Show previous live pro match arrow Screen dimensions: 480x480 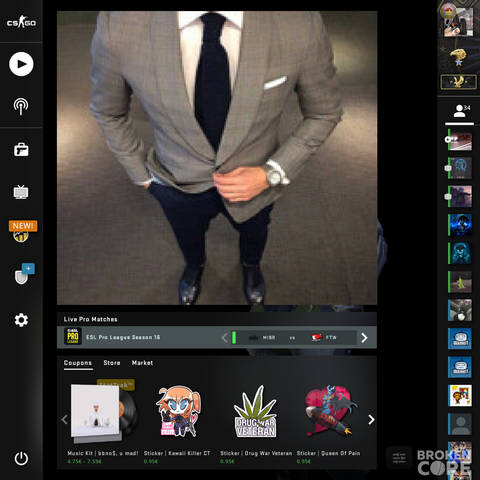point(224,338)
